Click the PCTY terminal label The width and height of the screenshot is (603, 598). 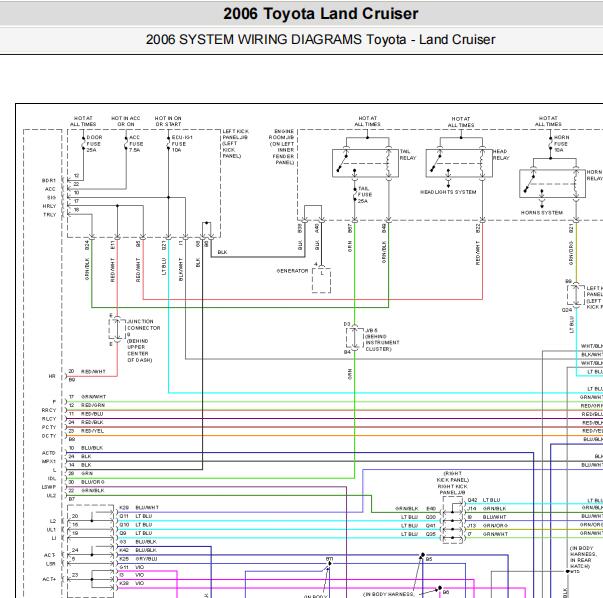point(49,427)
